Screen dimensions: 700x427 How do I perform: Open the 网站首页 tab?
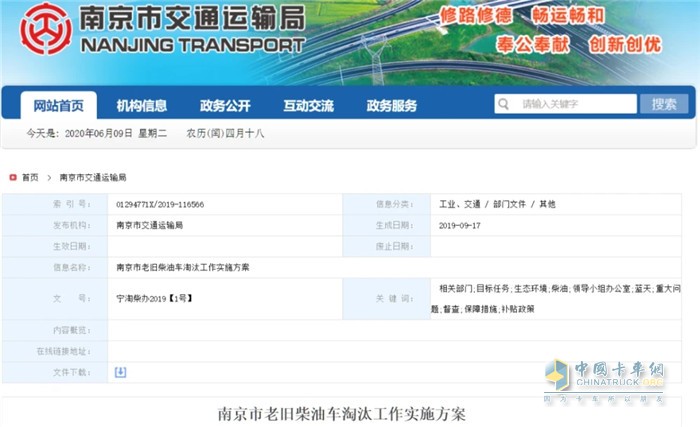59,105
